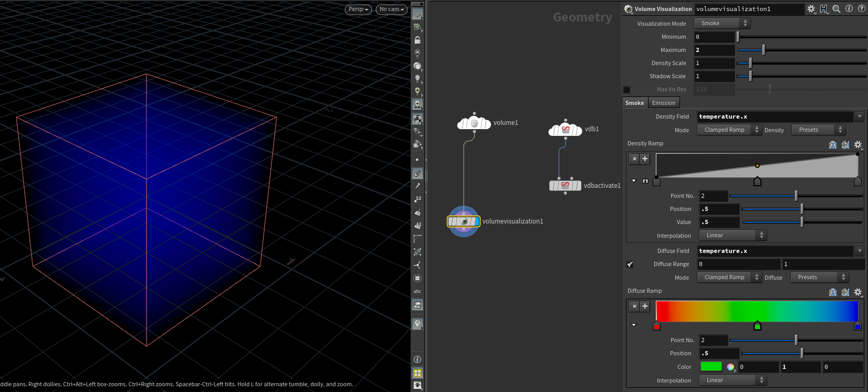Open the Density Field arrow dropdown

click(x=860, y=116)
